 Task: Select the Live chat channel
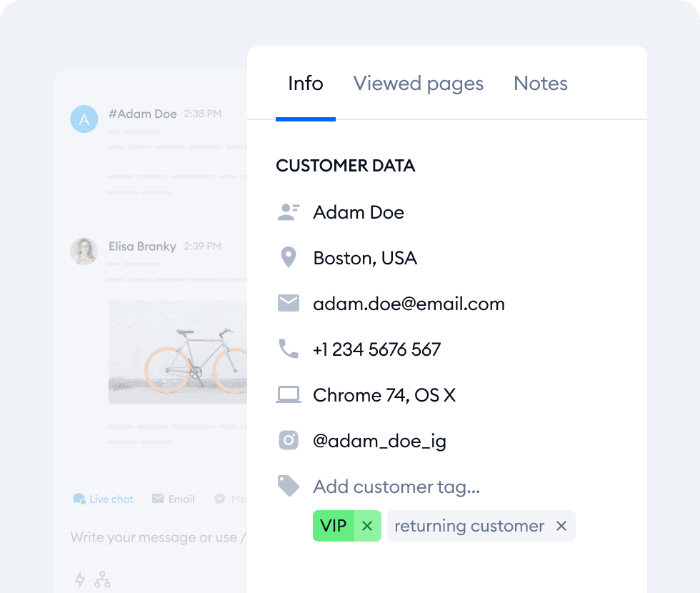point(103,499)
